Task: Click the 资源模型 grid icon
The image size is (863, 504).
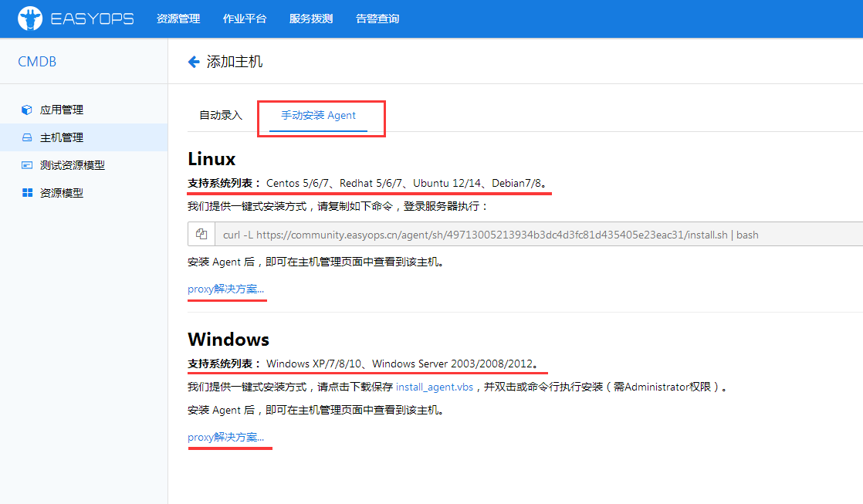Action: [27, 193]
